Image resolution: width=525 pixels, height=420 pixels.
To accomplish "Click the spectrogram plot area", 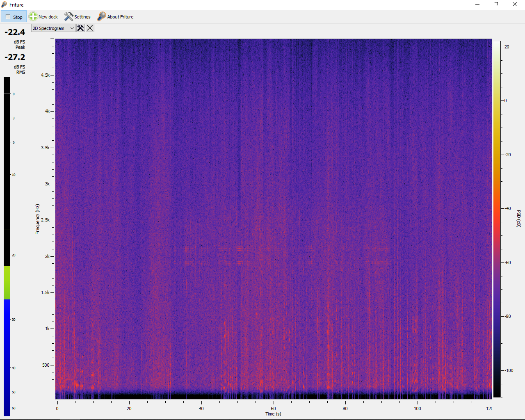I will coord(274,219).
